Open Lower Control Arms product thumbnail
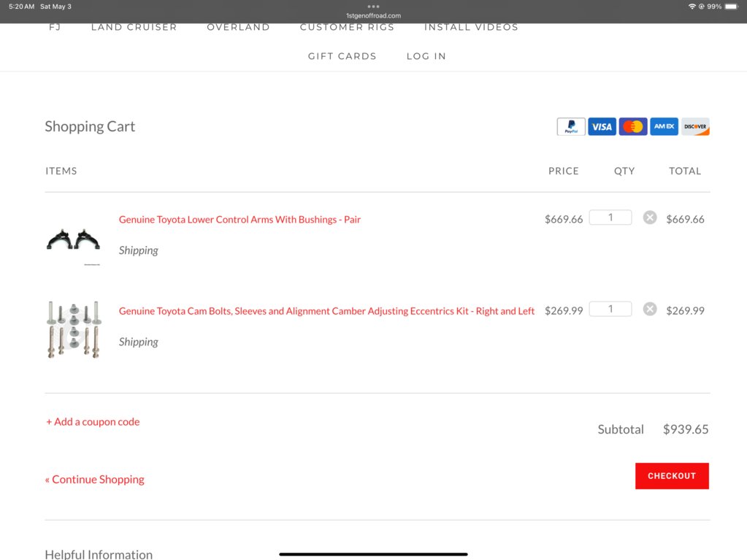 click(73, 240)
